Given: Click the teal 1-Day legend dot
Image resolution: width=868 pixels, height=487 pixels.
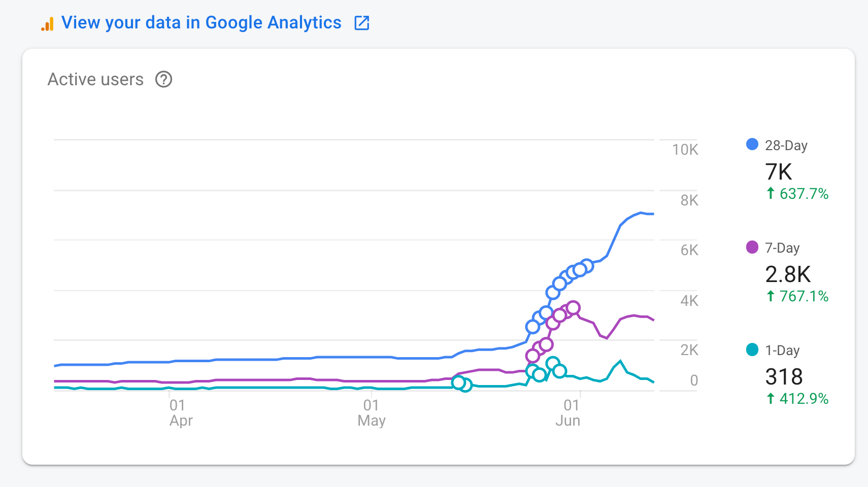Looking at the screenshot, I should point(752,350).
